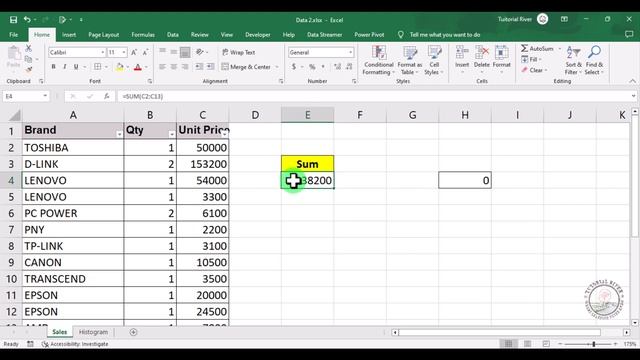Click the formula bar text field
The width and height of the screenshot is (640, 360).
coord(373,96)
